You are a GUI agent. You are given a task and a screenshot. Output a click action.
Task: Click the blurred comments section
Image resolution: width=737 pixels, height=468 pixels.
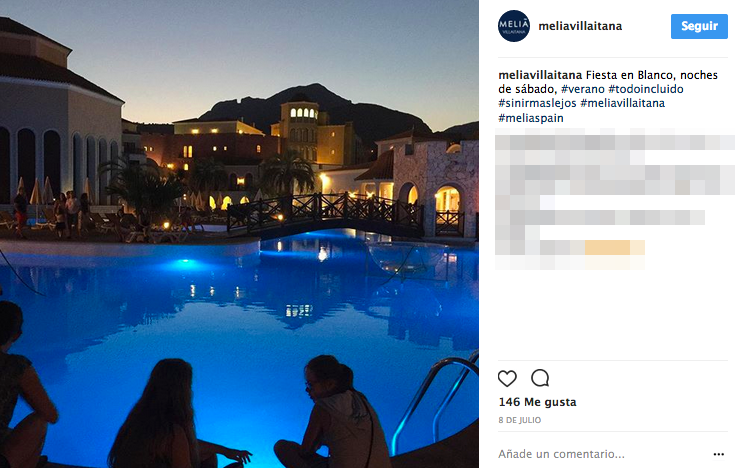[615, 202]
